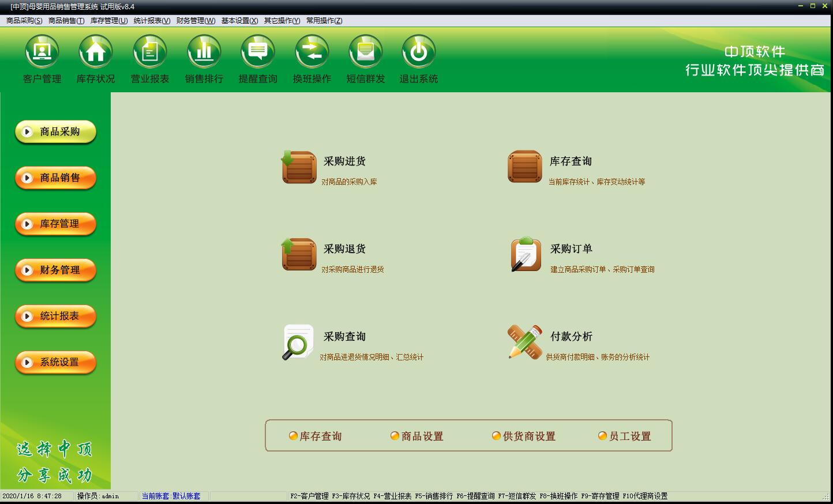
Task: Click 采购查询 title text
Action: [344, 337]
